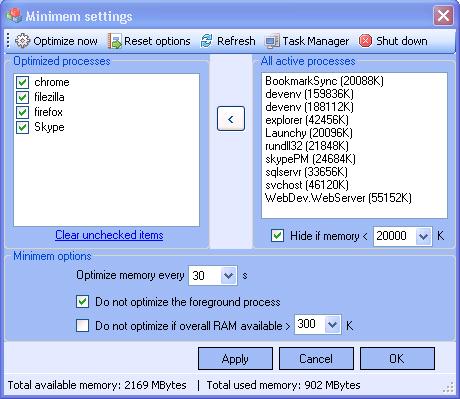Click the OK button
Viewport: 460px width, 399px height.
pos(397,359)
